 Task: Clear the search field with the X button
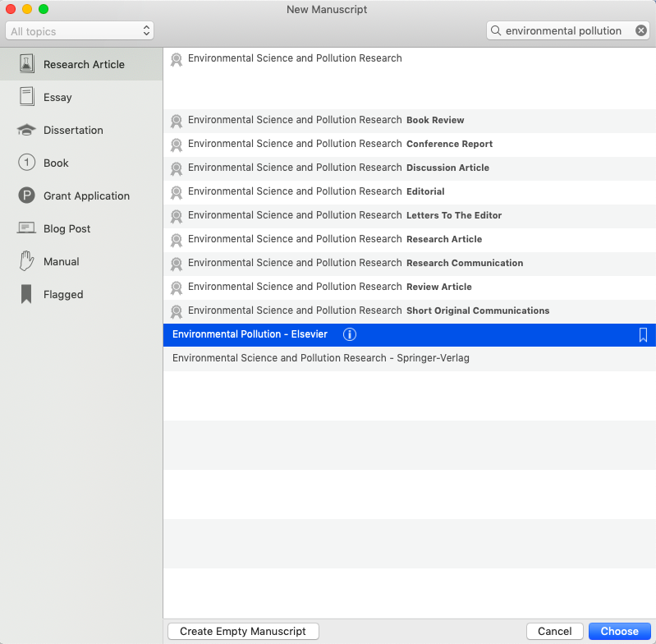641,30
